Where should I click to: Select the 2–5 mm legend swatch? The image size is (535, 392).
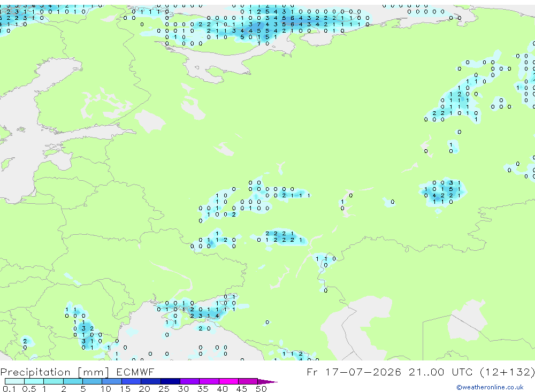(x=73, y=381)
